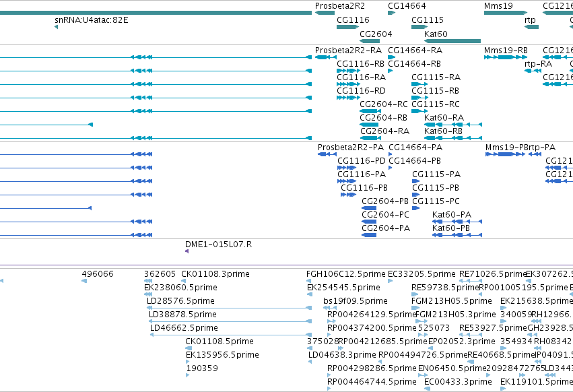
Task: Select the CG1116 gene label
Action: coord(353,20)
